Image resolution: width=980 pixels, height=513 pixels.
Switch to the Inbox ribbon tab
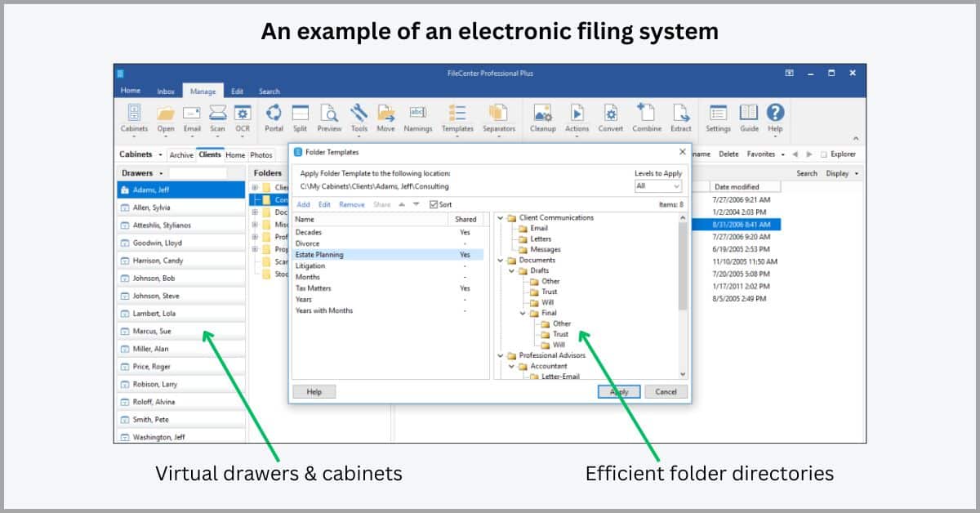click(166, 91)
